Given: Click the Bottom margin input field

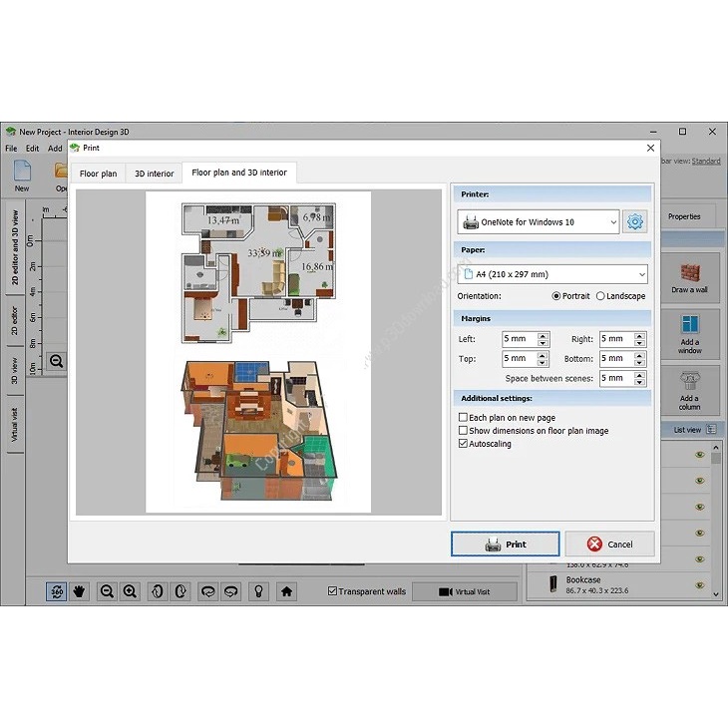Looking at the screenshot, I should (x=617, y=359).
